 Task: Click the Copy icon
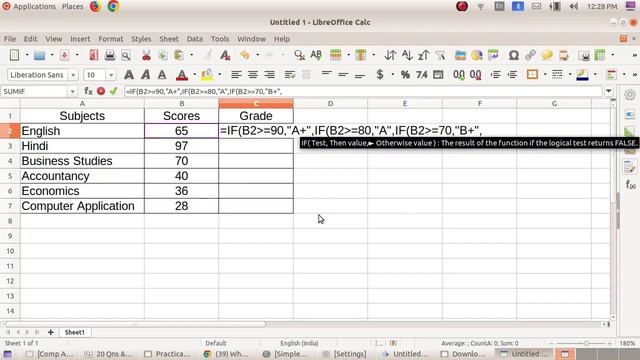(162, 55)
